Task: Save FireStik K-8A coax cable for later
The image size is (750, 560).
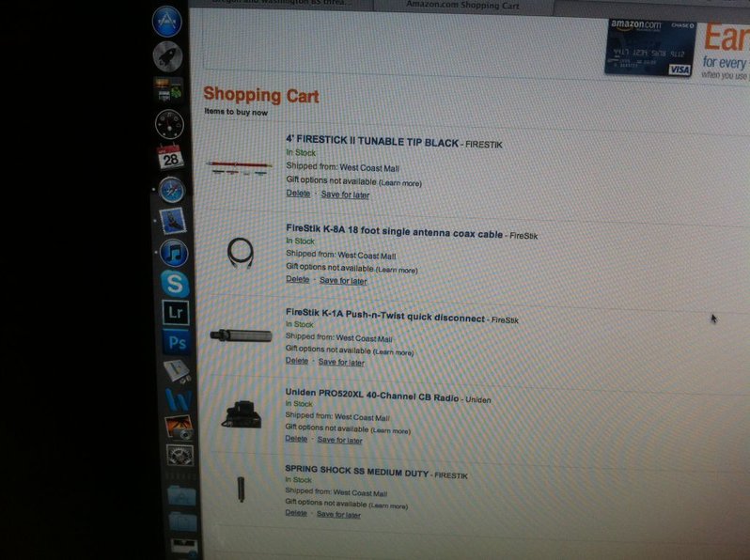Action: (x=343, y=281)
